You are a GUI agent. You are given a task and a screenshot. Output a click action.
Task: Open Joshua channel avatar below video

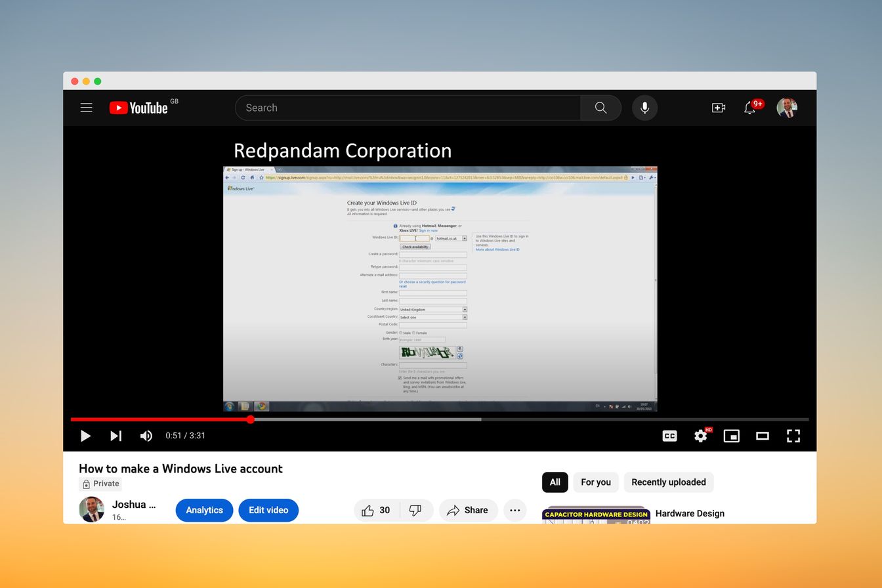pyautogui.click(x=92, y=509)
